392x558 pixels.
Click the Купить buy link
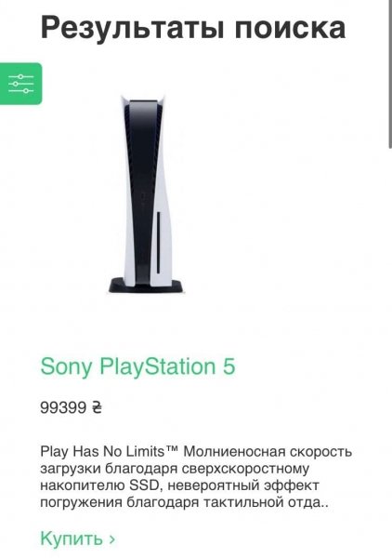(78, 538)
